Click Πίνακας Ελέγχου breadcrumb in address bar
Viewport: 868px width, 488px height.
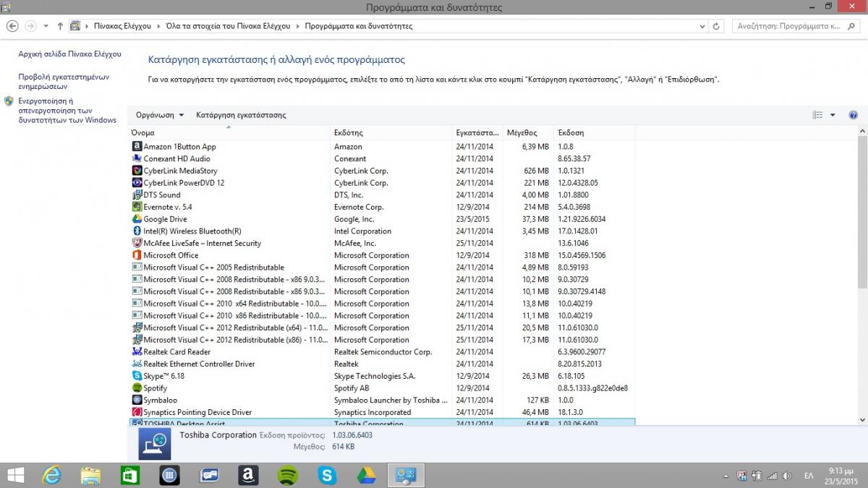[122, 26]
